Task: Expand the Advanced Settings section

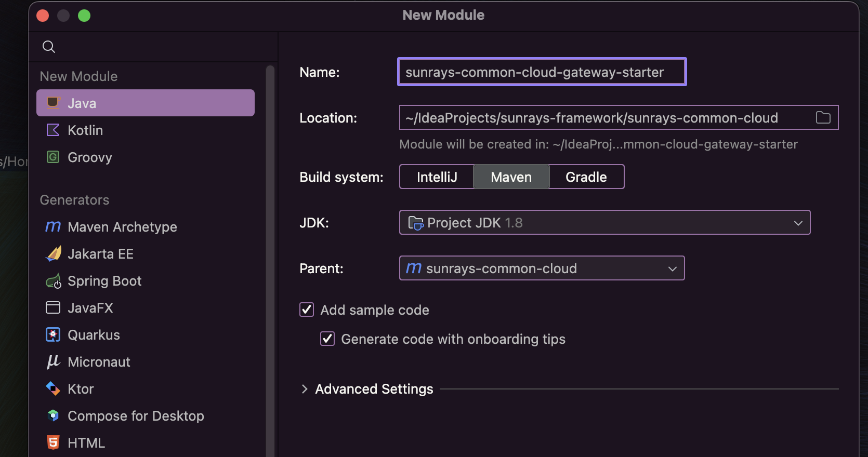Action: click(305, 389)
